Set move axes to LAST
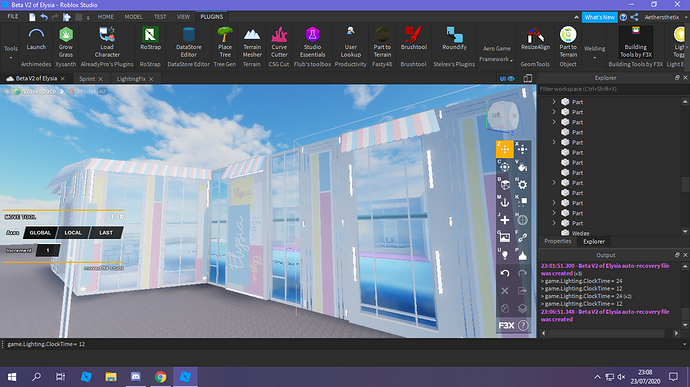 coord(106,233)
